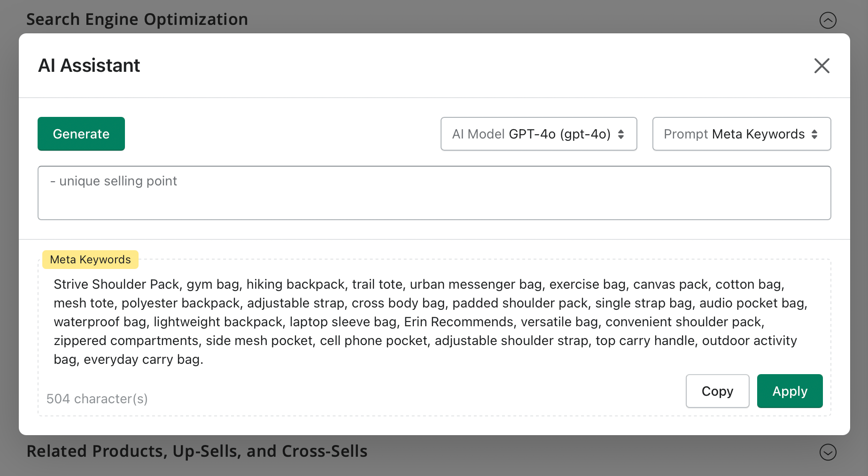Screen dimensions: 868x476
Task: Focus the unique selling point text field
Action: [434, 193]
